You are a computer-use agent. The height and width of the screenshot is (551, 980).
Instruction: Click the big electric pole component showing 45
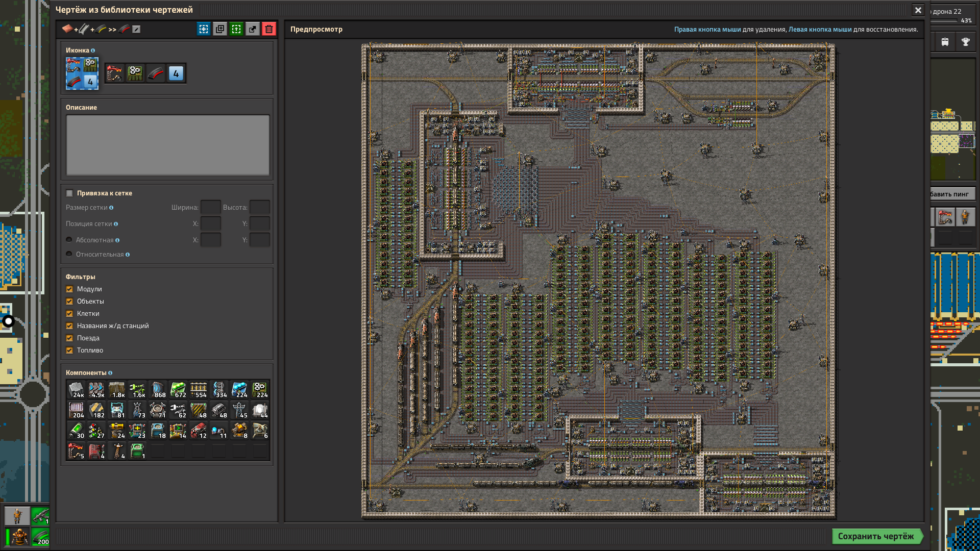pos(239,410)
